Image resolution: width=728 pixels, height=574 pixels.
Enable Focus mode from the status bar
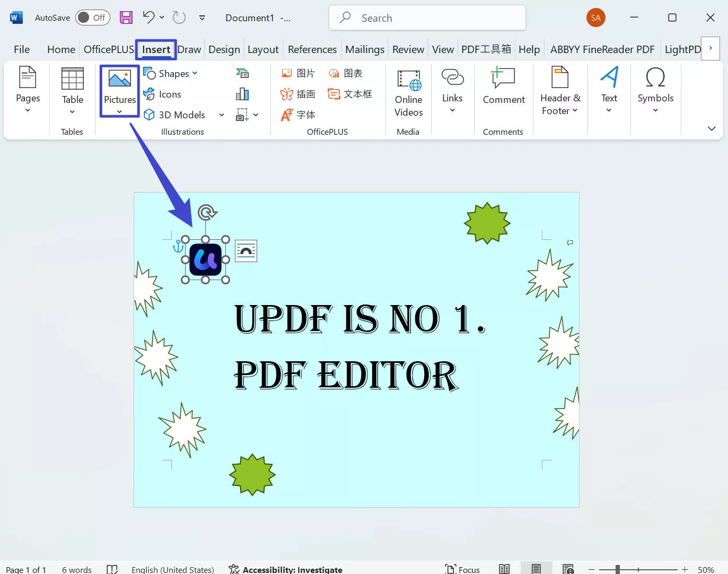coord(462,568)
